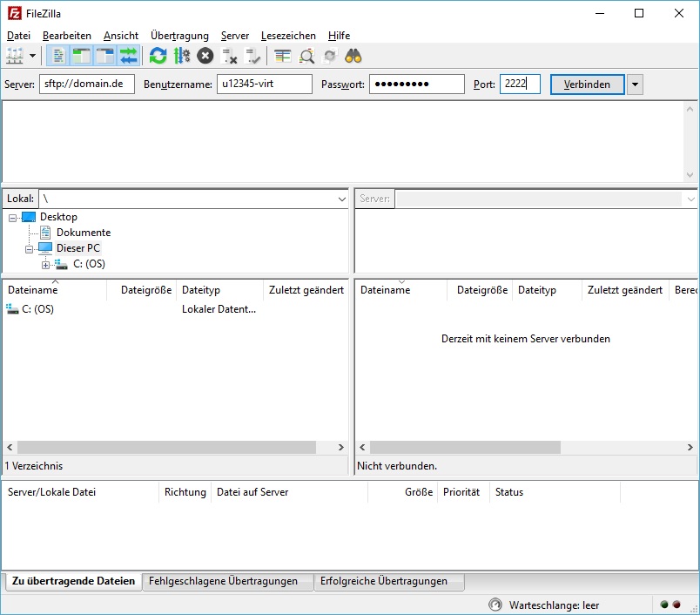Toggle directory comparison icon
This screenshot has height=615, width=700.
pos(306,57)
